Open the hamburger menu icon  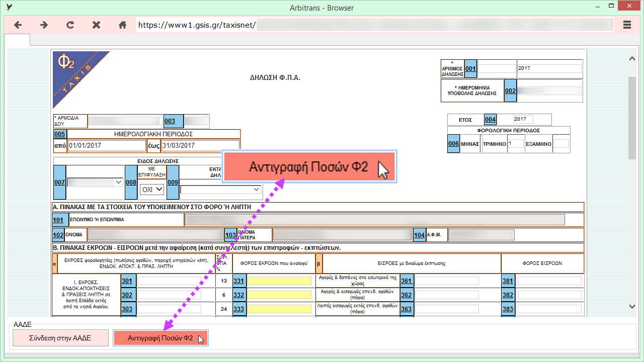tap(627, 25)
